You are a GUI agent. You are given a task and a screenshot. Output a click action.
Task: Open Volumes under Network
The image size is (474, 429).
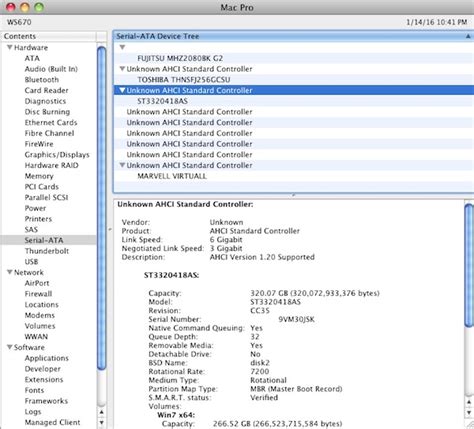click(x=40, y=326)
